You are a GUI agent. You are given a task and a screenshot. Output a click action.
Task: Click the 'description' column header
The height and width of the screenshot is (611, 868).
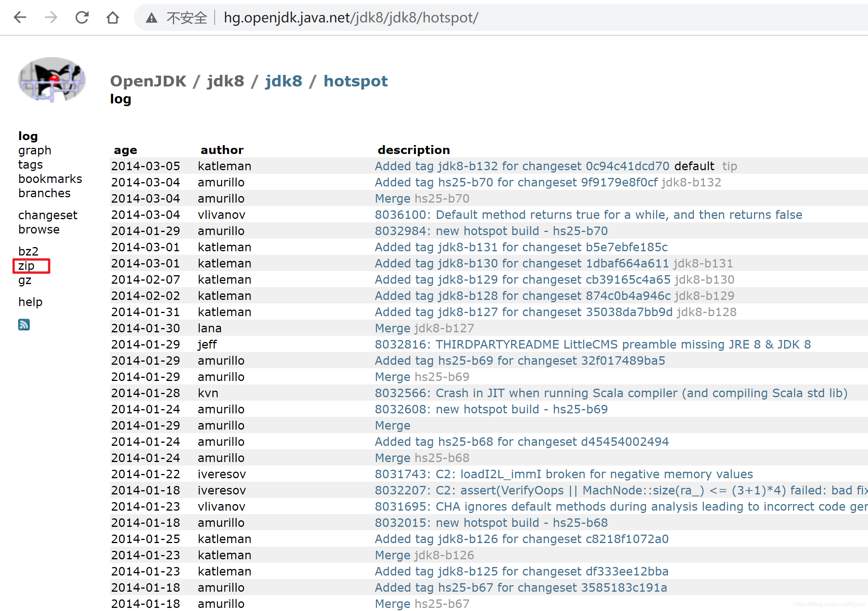coord(414,150)
